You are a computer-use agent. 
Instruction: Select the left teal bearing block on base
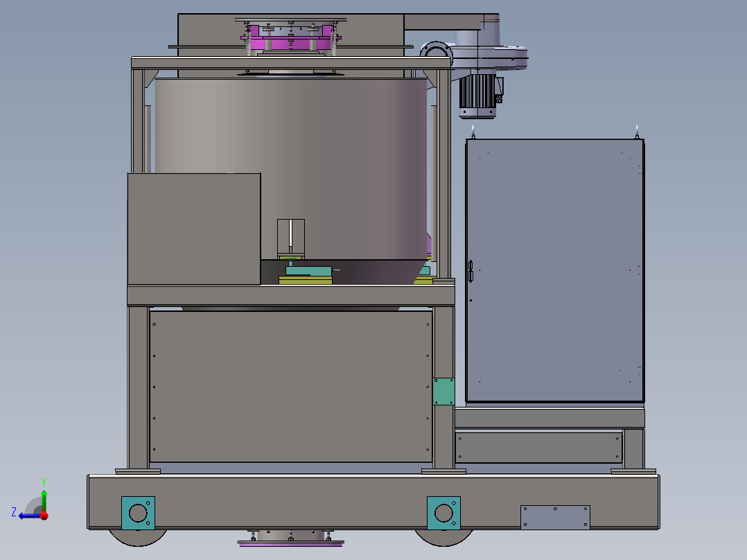click(138, 514)
